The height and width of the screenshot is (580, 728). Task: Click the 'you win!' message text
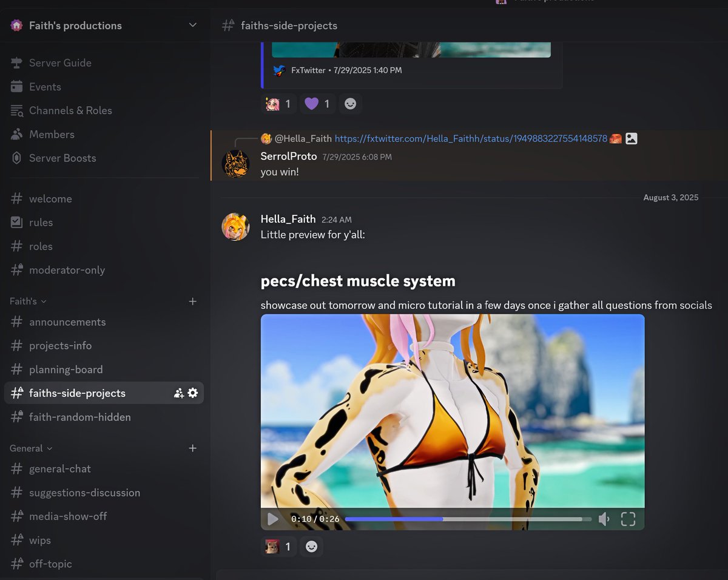click(x=280, y=172)
